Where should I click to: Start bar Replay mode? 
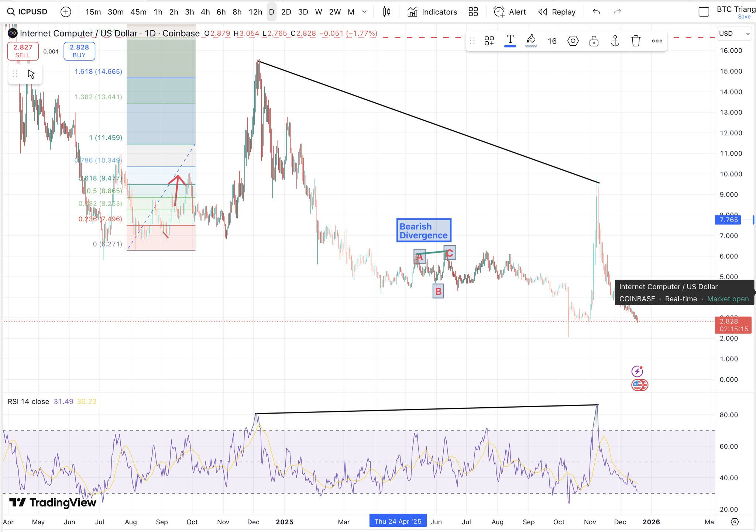tap(557, 12)
